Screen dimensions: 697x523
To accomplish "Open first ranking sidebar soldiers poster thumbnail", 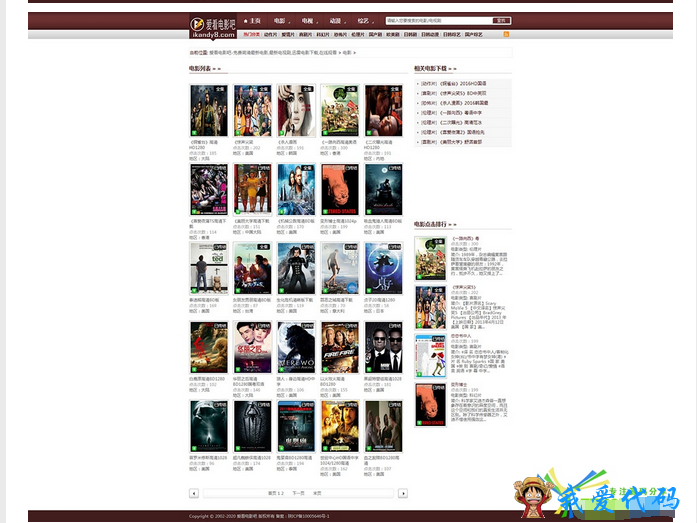I will coord(430,259).
